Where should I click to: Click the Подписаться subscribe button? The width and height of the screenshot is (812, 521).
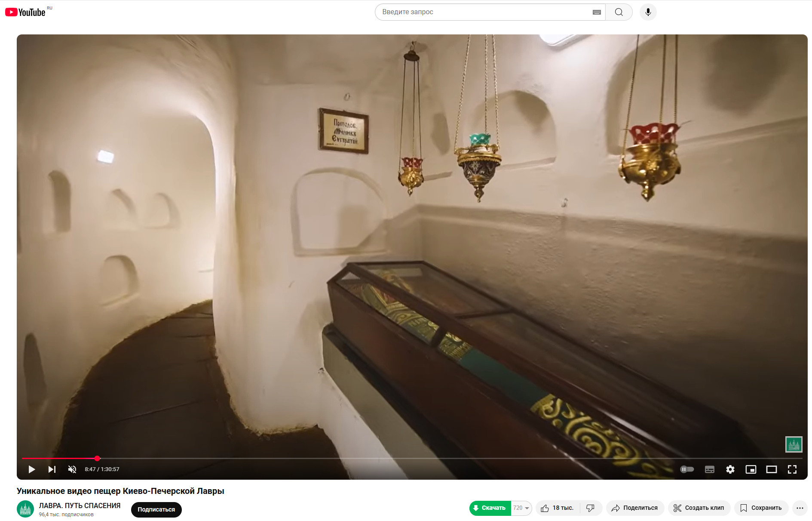click(x=156, y=509)
